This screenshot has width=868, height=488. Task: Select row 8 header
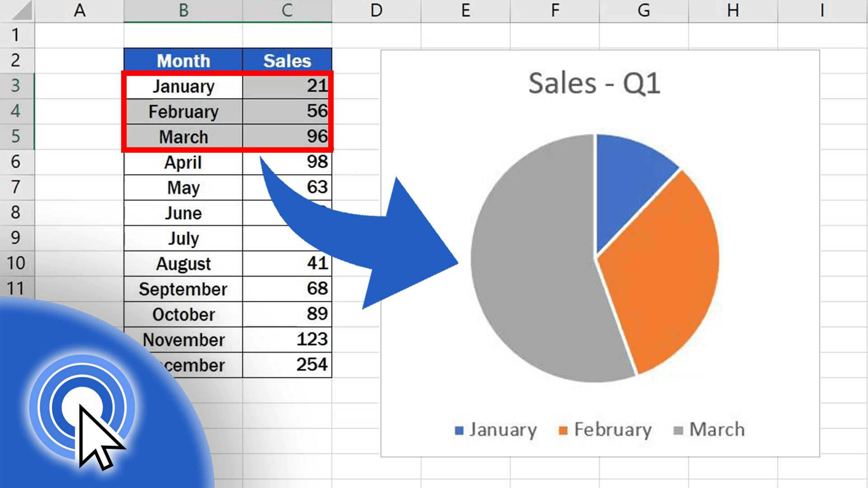point(17,212)
